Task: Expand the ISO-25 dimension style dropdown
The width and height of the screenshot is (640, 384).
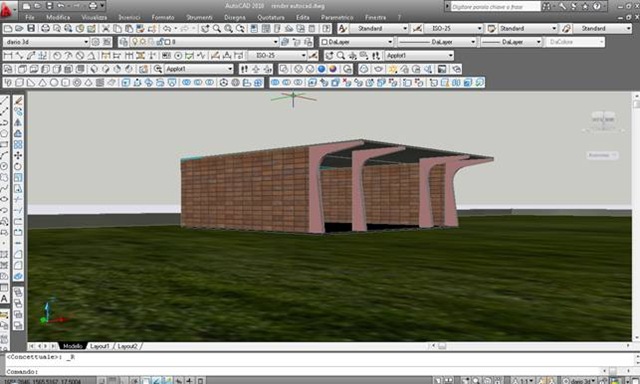Action: (453, 29)
